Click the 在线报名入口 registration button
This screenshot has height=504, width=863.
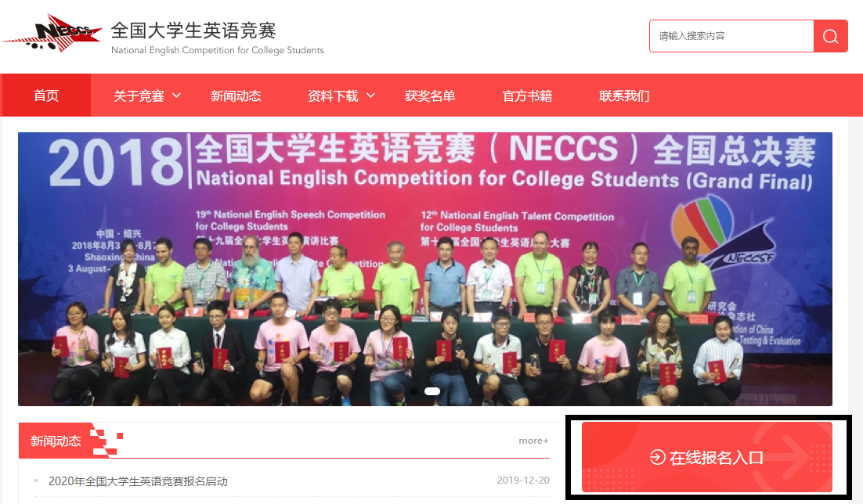(707, 457)
